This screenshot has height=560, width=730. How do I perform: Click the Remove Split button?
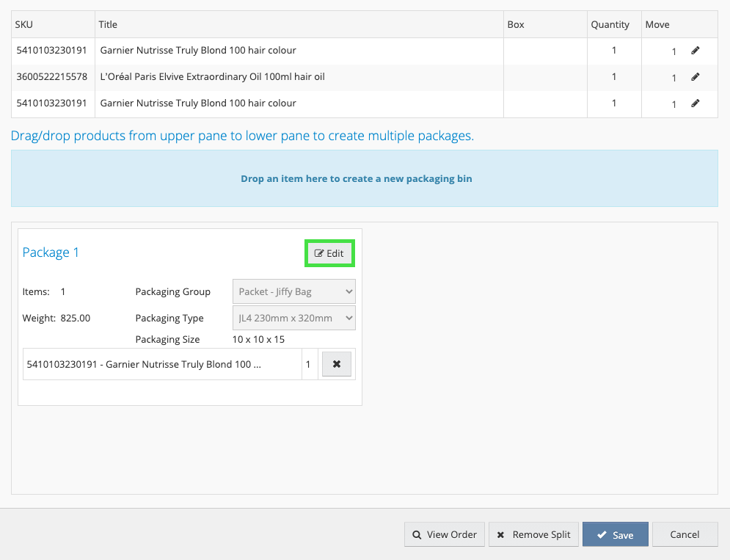(533, 534)
